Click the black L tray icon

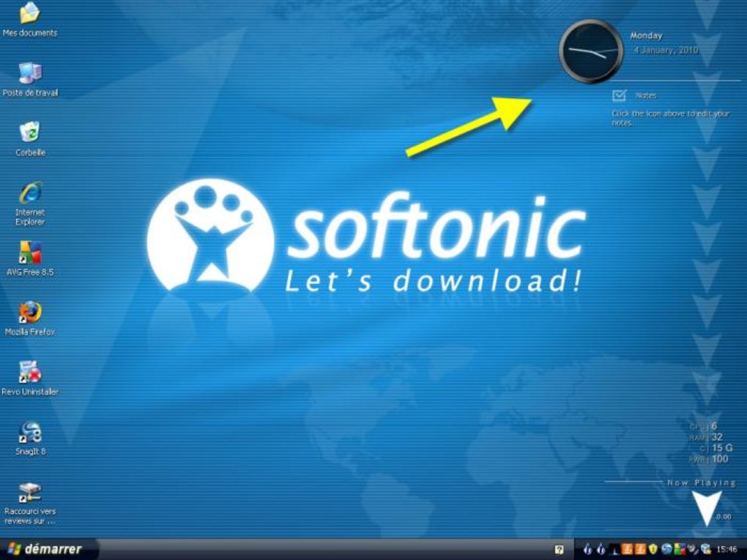[615, 550]
